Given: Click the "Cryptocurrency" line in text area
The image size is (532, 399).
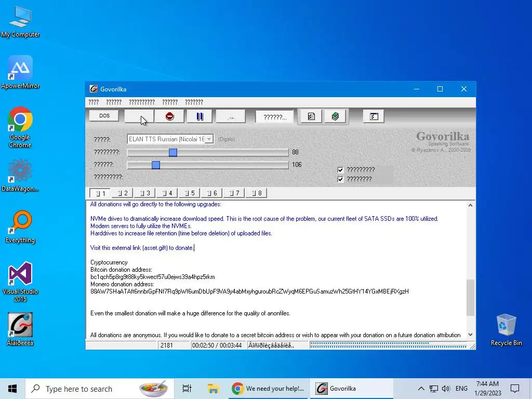Looking at the screenshot, I should 109,262.
